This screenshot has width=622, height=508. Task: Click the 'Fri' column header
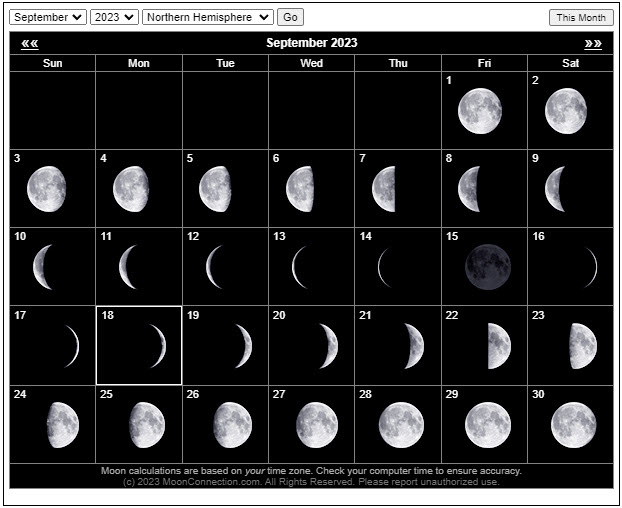[484, 63]
